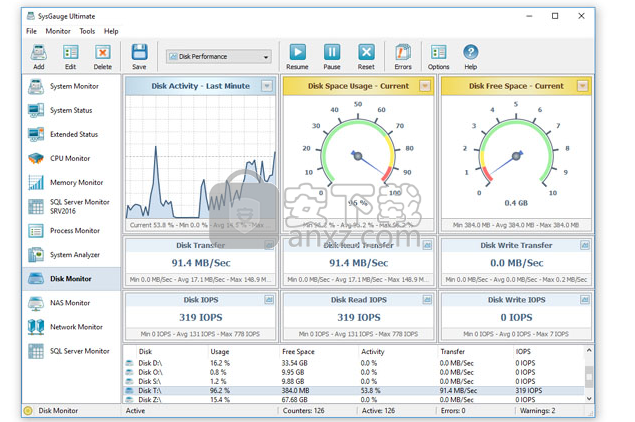The height and width of the screenshot is (422, 635).
Task: Open Memory Monitor from the sidebar
Action: (71, 182)
